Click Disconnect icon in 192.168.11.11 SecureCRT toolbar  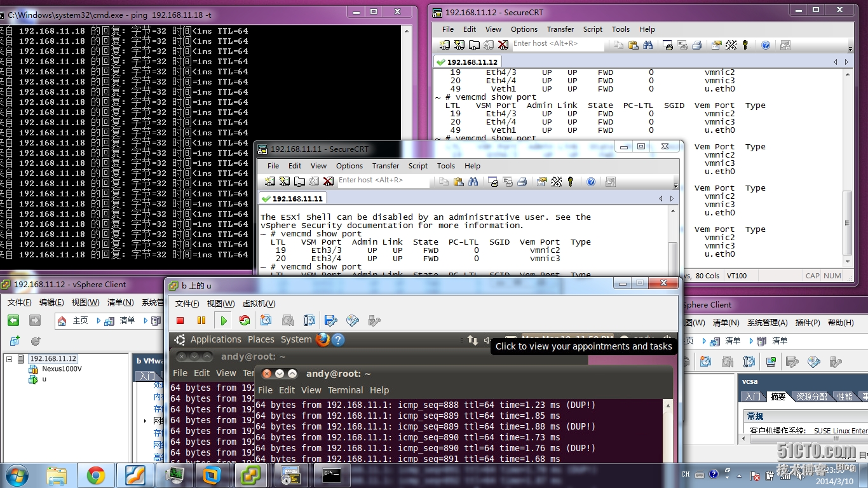point(328,182)
